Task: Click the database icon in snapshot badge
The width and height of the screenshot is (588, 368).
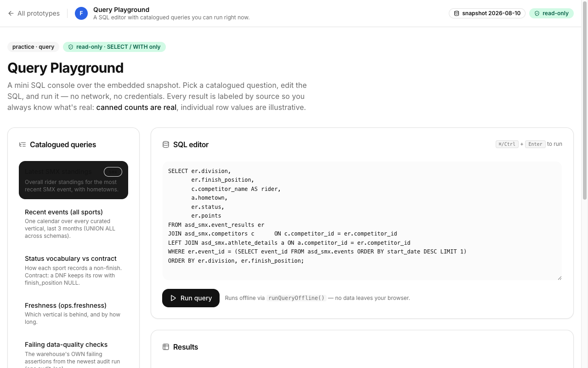Action: [457, 13]
